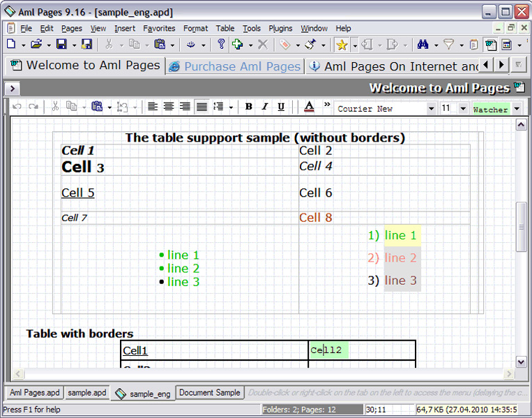Click the Paste clipboard icon in editor toolbar
Screen dimensions: 532x418
(96, 107)
